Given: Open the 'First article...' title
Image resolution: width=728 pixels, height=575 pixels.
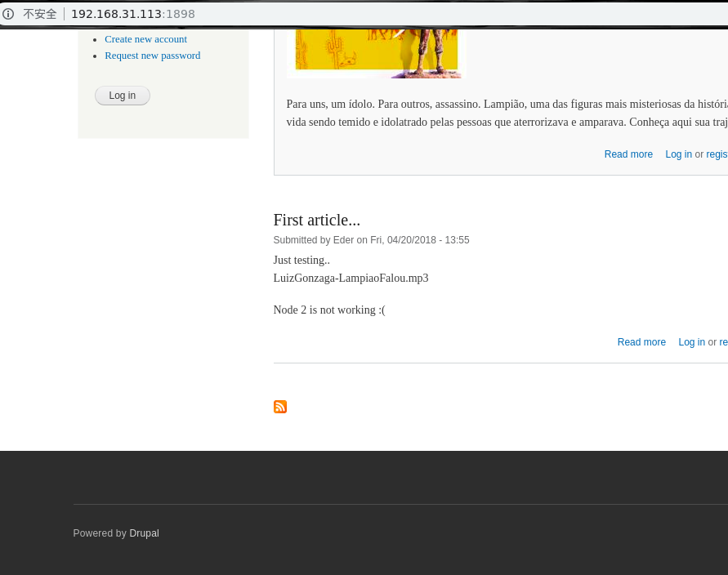Looking at the screenshot, I should 316,220.
